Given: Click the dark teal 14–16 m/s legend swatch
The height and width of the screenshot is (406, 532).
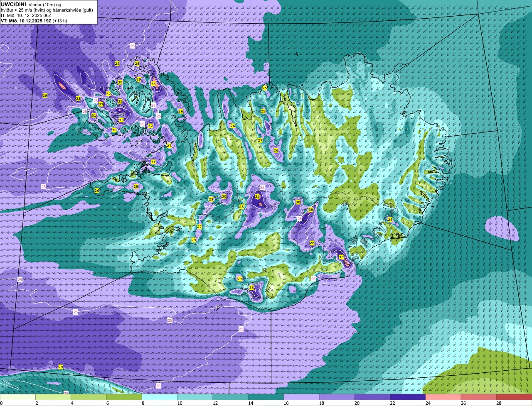Looking at the screenshot, I should 266,397.
